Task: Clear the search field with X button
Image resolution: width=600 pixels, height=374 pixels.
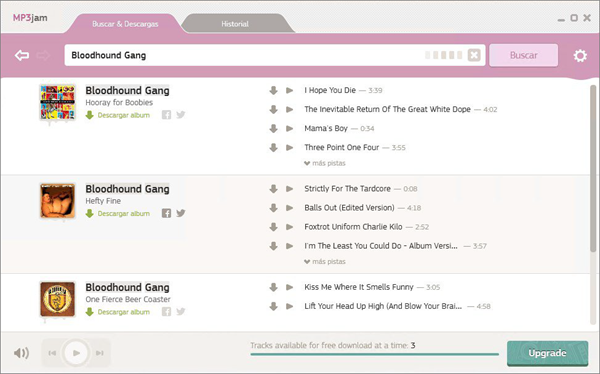Action: (474, 55)
